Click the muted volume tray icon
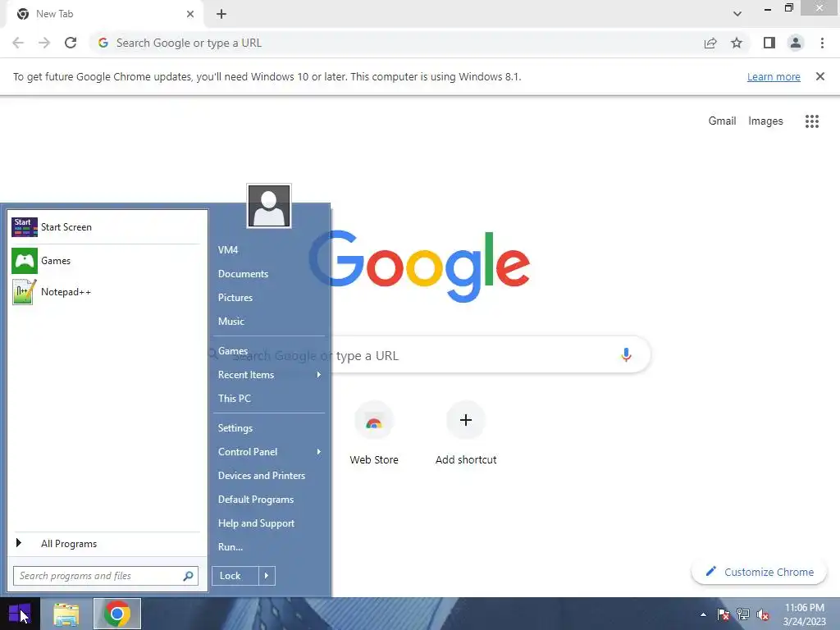 click(x=763, y=614)
